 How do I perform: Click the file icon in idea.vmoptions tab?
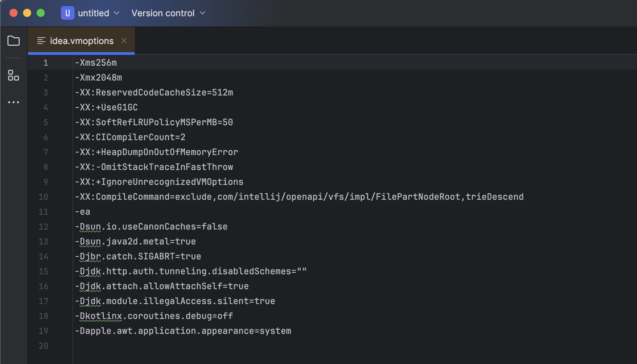click(41, 41)
